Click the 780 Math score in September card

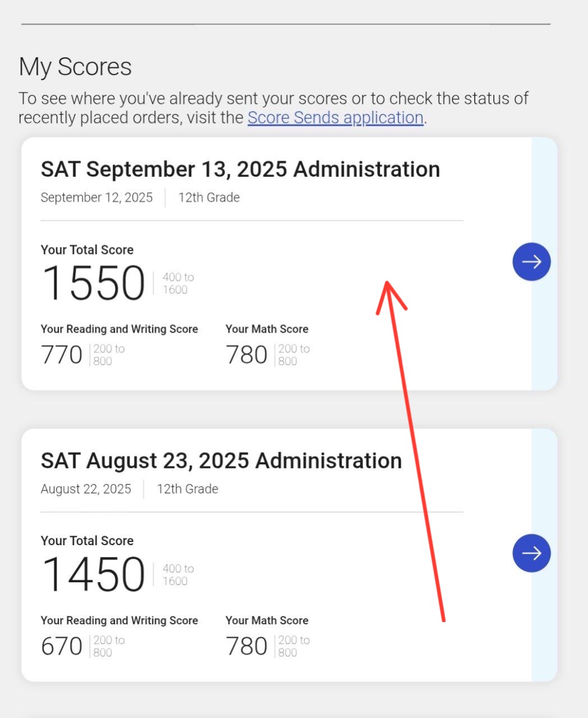coord(246,355)
